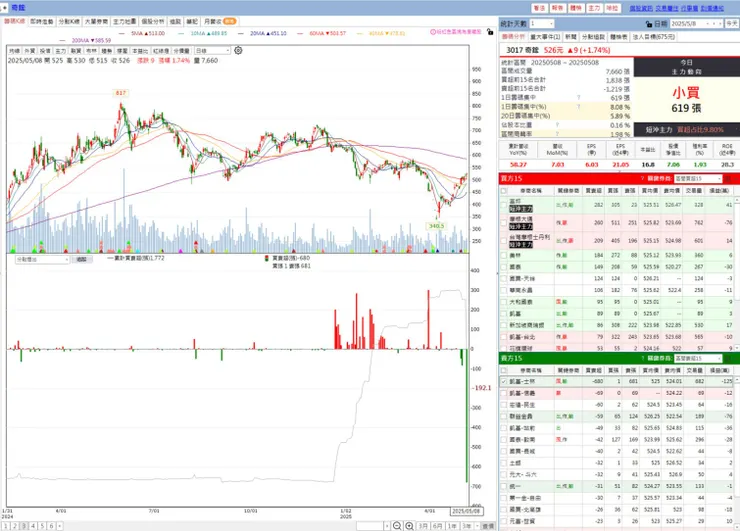Open the 日線 period dropdown
Image resolution: width=740 pixels, height=531 pixels.
212,51
